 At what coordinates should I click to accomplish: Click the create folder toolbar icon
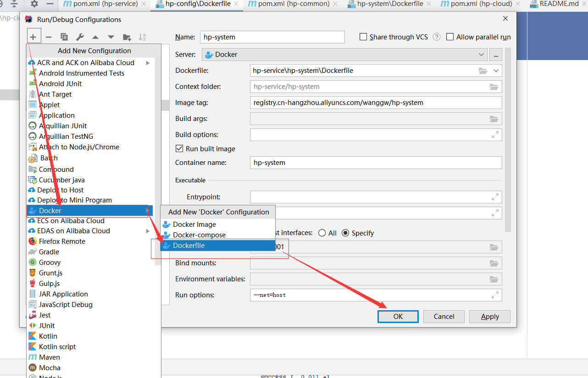127,37
